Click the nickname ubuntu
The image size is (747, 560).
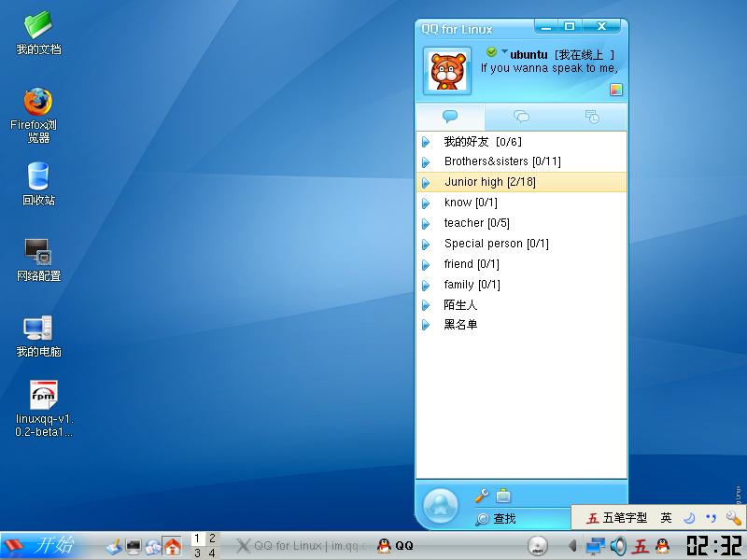coord(529,55)
